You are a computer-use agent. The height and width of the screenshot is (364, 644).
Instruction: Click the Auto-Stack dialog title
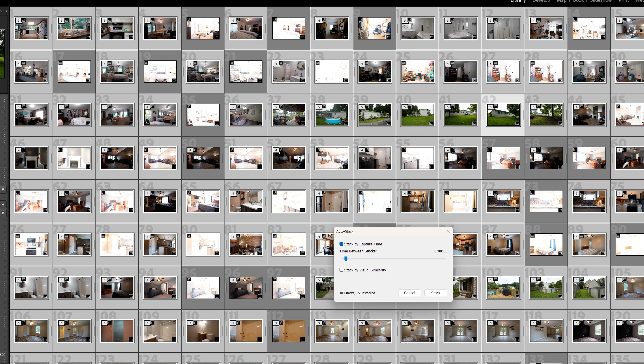[x=345, y=231]
